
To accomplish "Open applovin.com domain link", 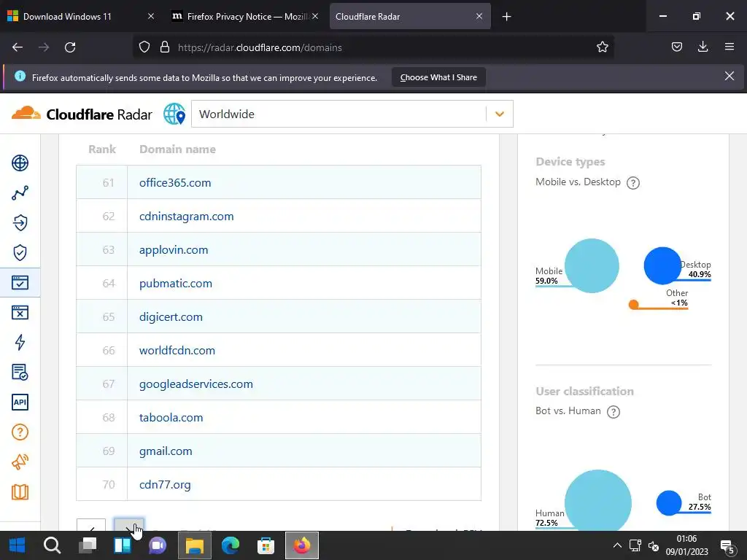I will click(174, 250).
